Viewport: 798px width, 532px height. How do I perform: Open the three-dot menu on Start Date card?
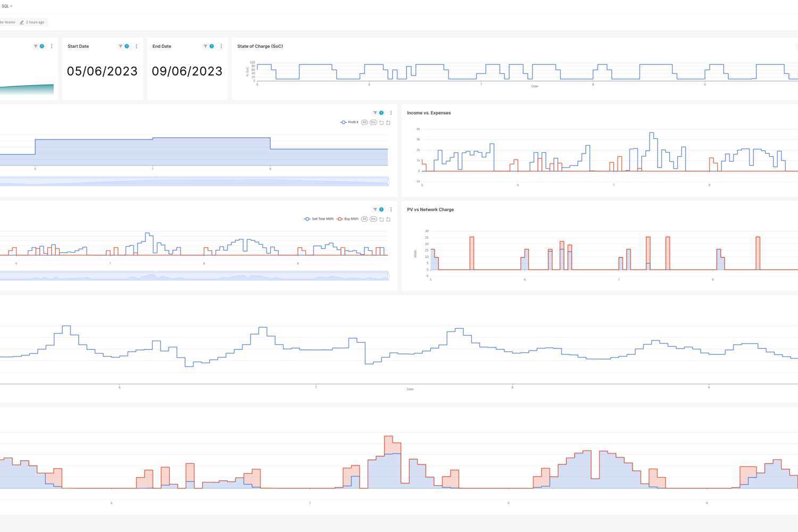pos(136,46)
